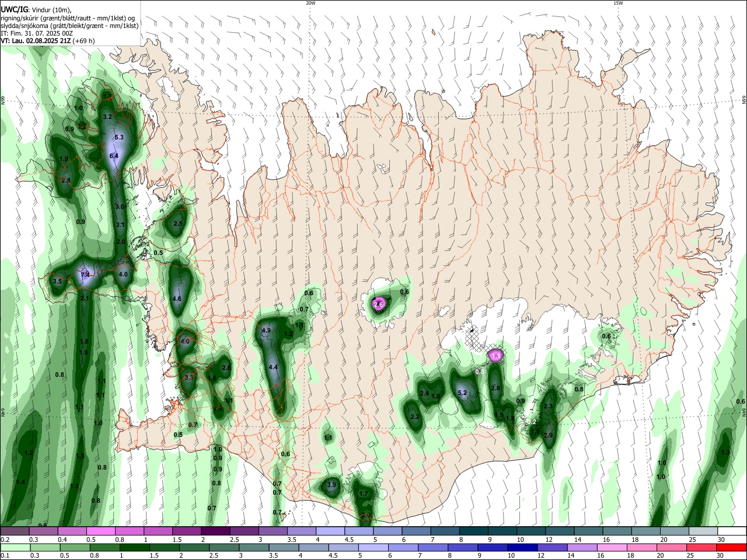
Task: Select the darkest purple swatch labeled 2
Action: point(215,531)
